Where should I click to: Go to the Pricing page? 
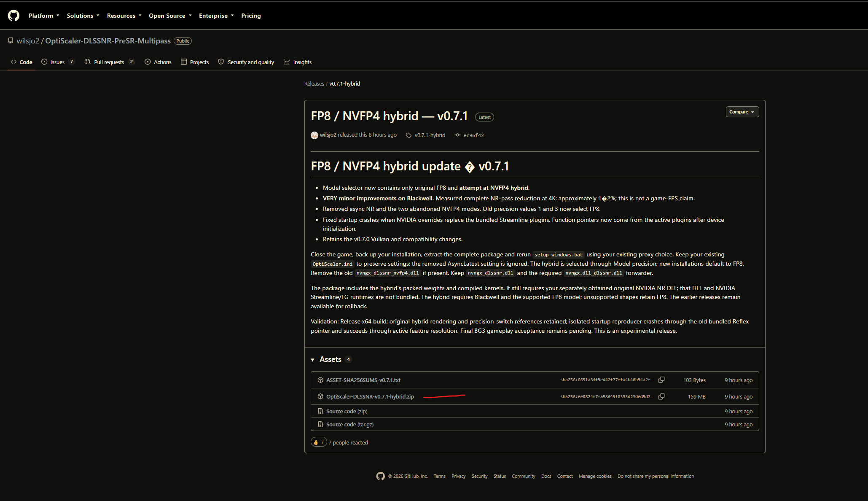click(x=251, y=16)
